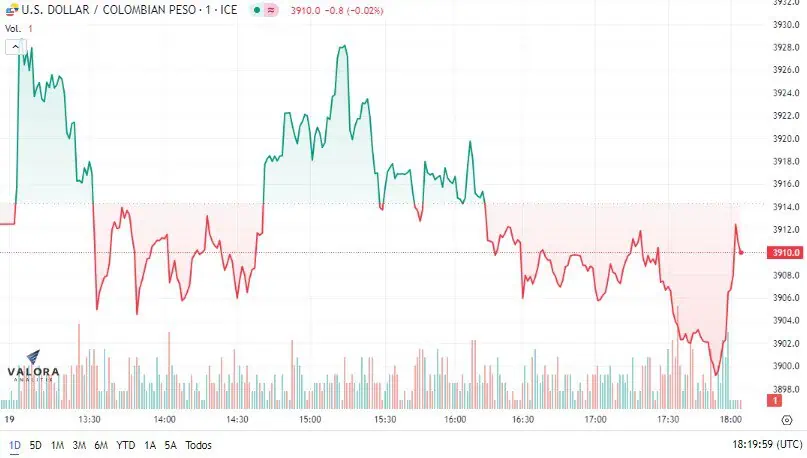The width and height of the screenshot is (807, 458).
Task: Switch to the 5D range
Action: click(36, 445)
